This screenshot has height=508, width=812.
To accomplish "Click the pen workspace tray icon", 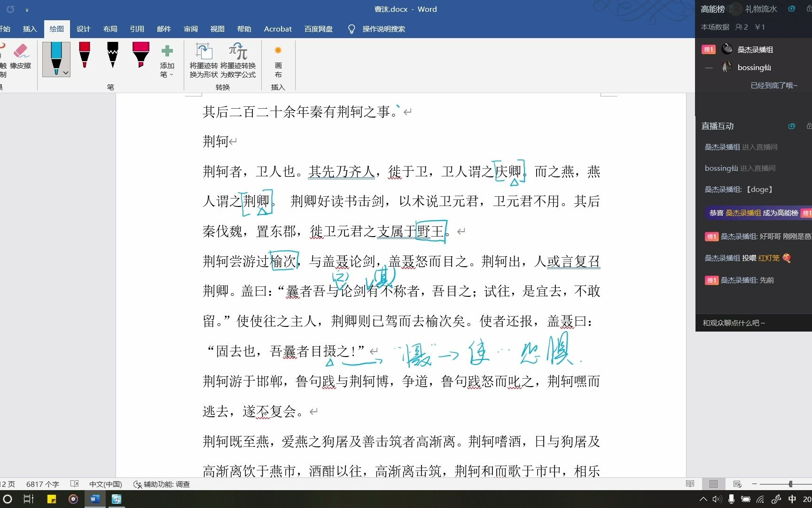I will (776, 499).
